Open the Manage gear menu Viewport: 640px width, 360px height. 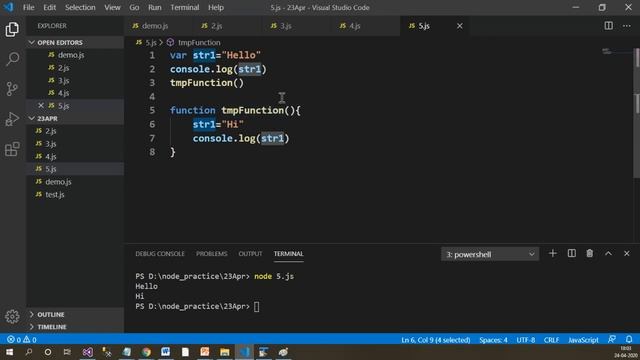click(12, 316)
